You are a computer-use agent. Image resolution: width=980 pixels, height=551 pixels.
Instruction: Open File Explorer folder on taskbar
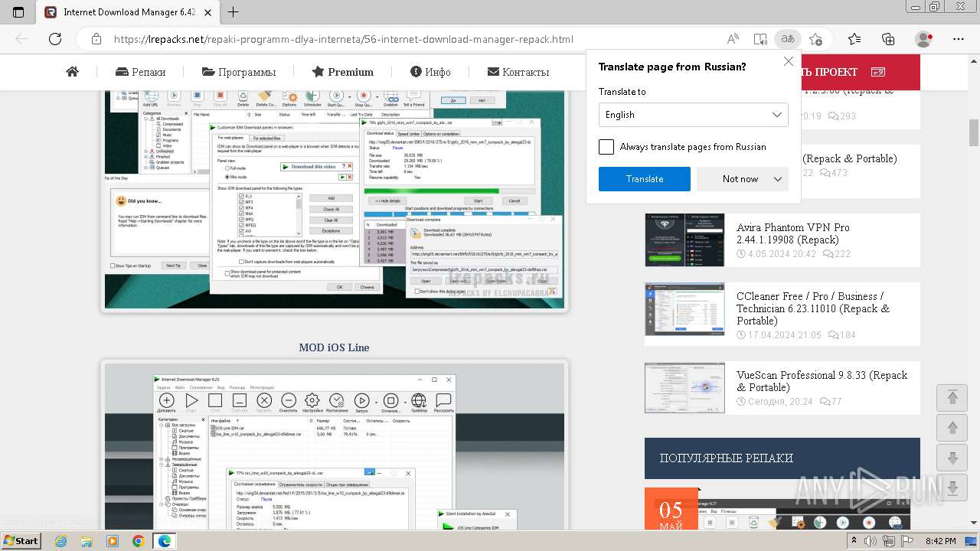pos(87,541)
